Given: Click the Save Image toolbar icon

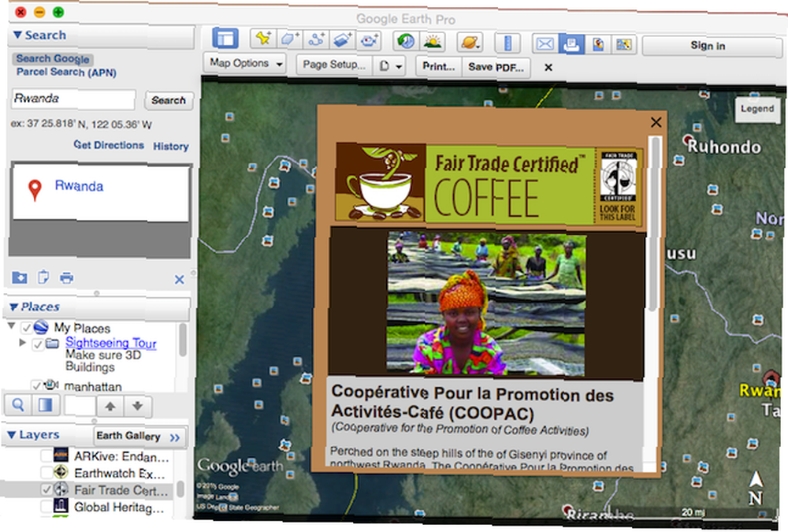Looking at the screenshot, I should tap(598, 44).
